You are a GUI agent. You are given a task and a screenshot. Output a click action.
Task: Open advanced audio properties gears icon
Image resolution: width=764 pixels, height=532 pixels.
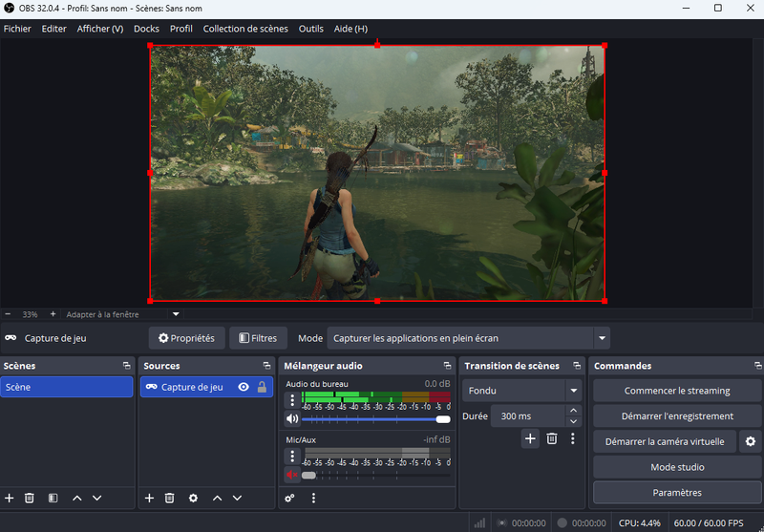[290, 498]
